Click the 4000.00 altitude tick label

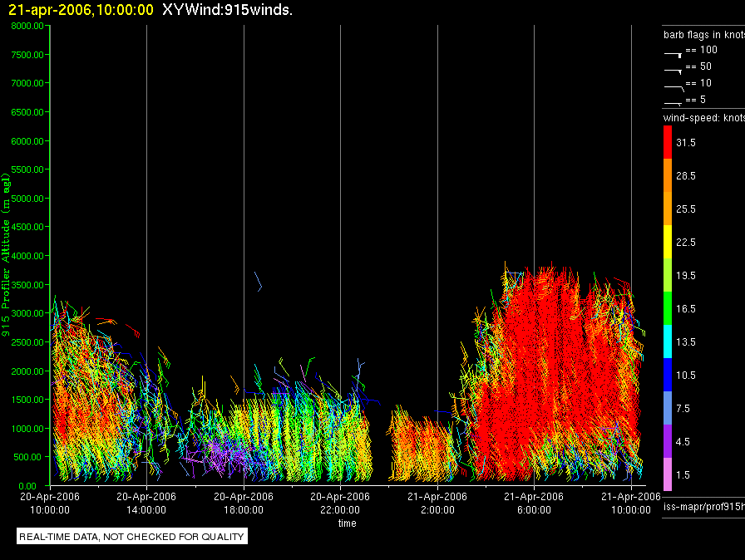coord(27,256)
